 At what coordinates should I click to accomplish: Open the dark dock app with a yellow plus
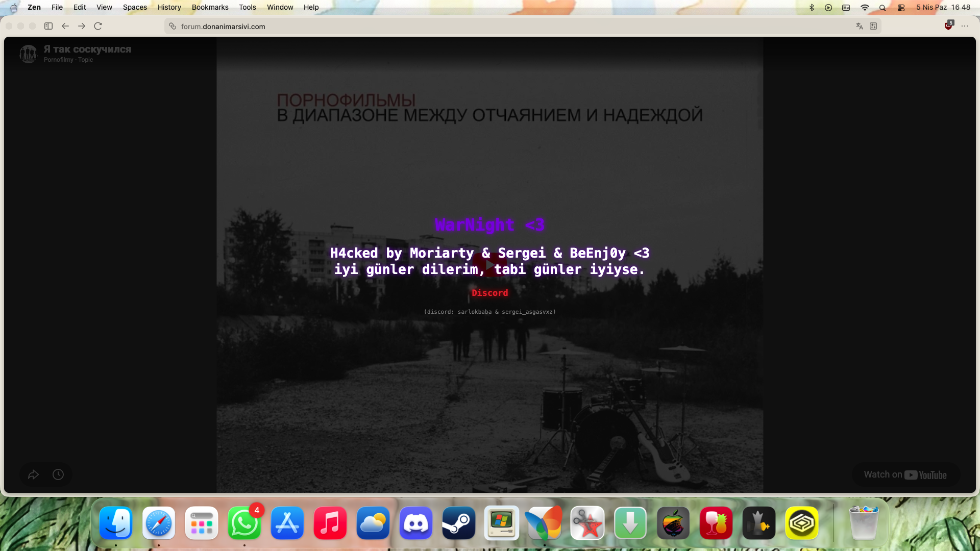tap(759, 523)
